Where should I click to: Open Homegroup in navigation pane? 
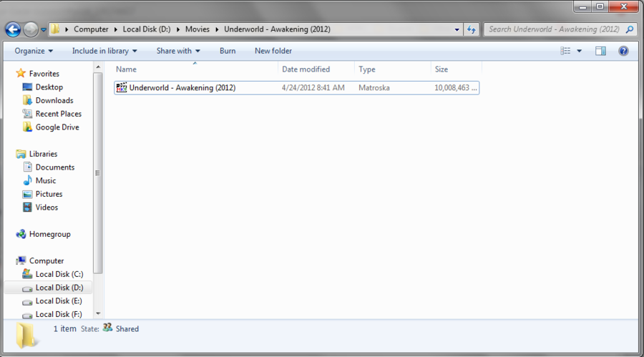[49, 234]
